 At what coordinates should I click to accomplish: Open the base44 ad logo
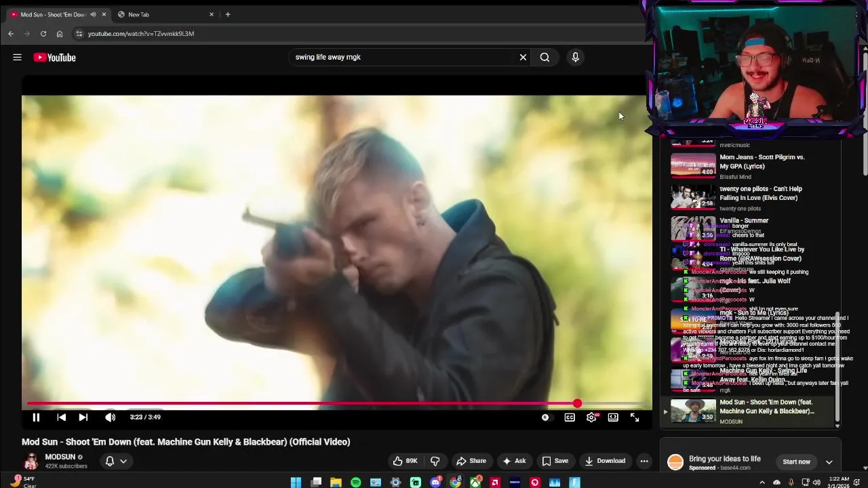click(x=675, y=462)
